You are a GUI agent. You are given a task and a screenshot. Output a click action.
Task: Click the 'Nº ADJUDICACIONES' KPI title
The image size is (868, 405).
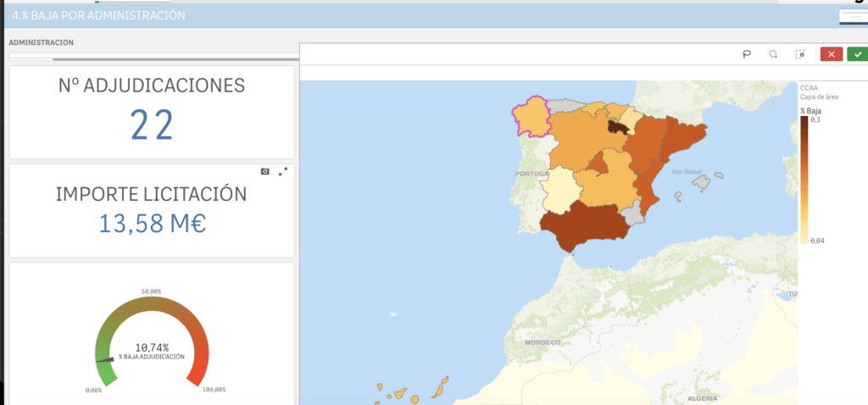point(152,86)
